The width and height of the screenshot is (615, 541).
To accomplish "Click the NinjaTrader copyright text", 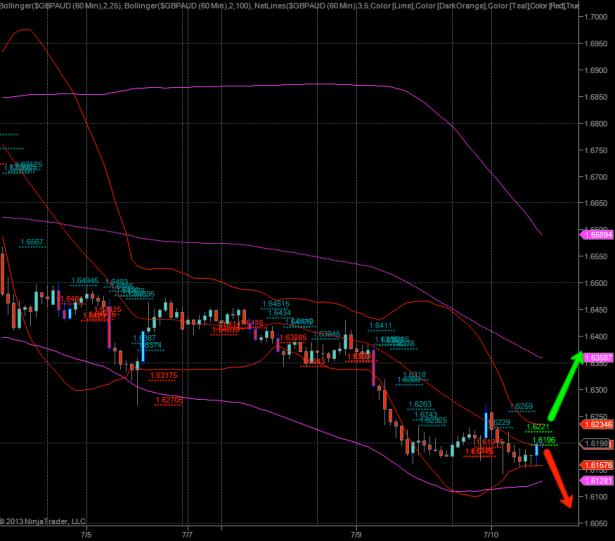I will pos(44,521).
